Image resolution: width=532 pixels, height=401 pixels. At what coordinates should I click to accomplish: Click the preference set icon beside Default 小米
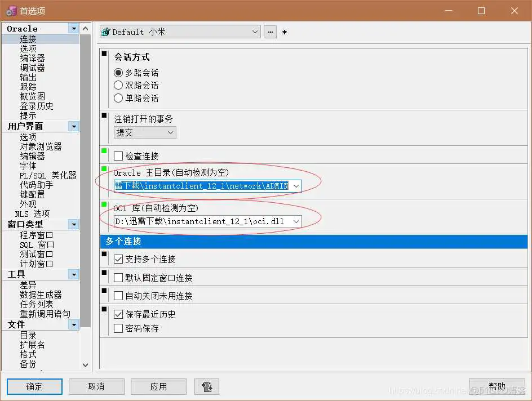click(107, 32)
